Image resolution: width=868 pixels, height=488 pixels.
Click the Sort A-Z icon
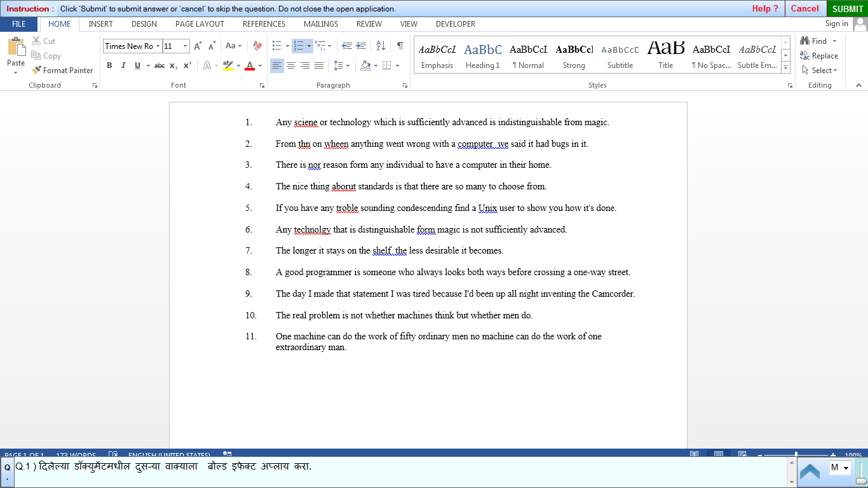click(381, 46)
